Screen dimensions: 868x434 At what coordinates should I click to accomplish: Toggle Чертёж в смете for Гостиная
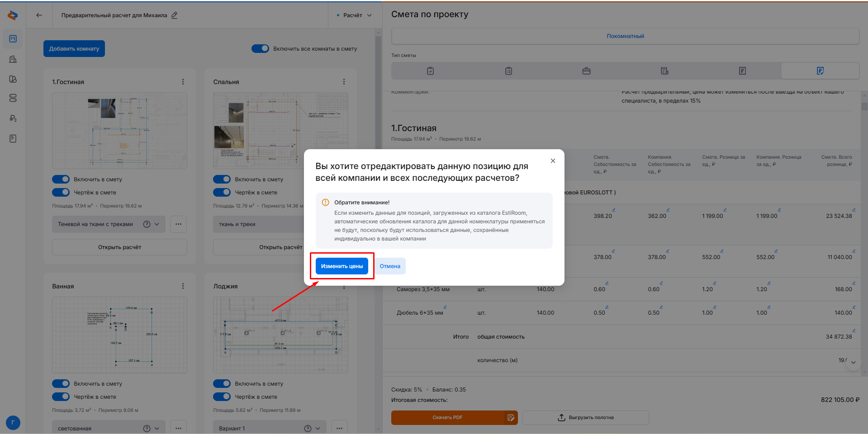[61, 193]
